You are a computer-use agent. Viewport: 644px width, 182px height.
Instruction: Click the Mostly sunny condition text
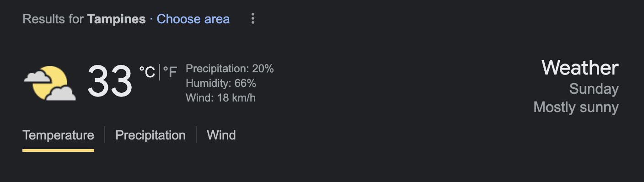coord(576,107)
